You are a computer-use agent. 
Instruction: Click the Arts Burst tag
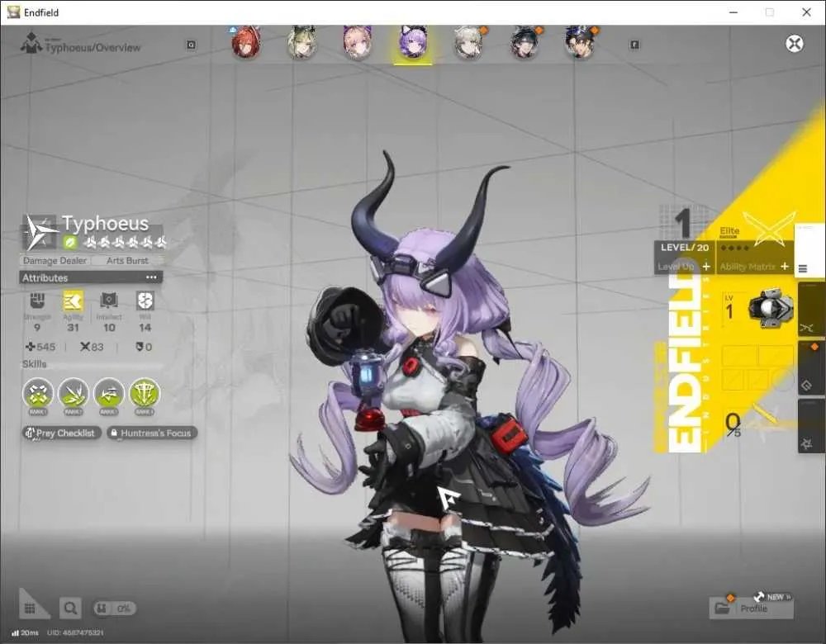pyautogui.click(x=127, y=261)
